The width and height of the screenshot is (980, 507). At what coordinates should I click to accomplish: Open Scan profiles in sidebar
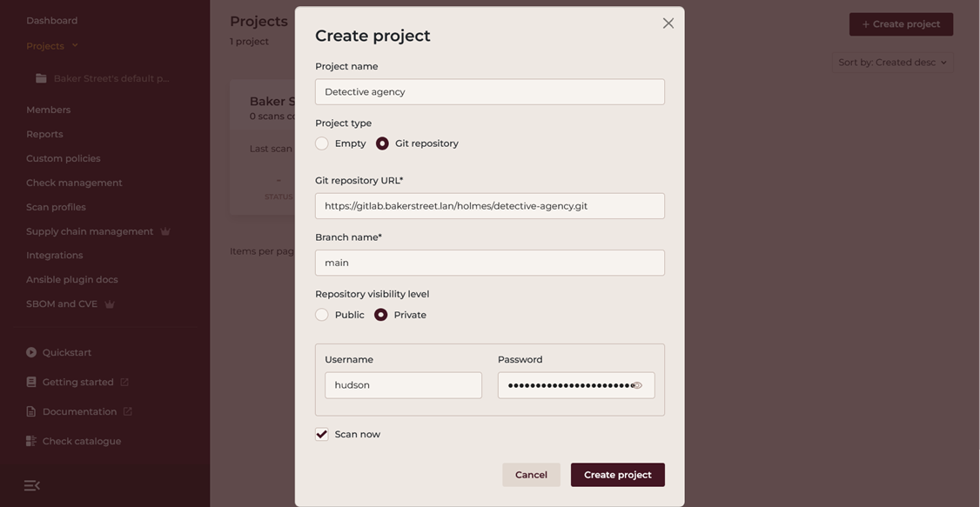coord(56,207)
